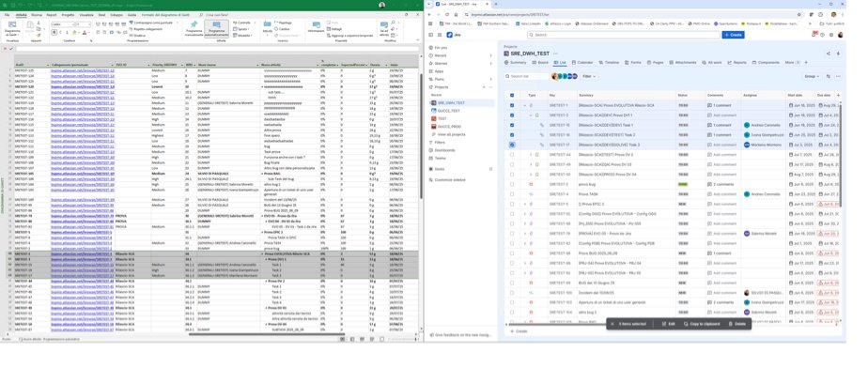
Task: Switch to the Board tab in Jira
Action: (x=540, y=63)
